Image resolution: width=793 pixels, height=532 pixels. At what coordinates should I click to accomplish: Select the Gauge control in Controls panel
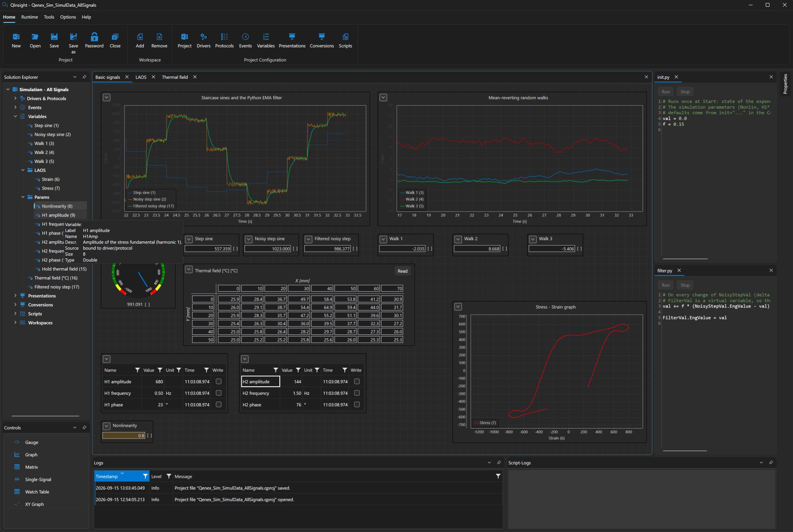(32, 442)
